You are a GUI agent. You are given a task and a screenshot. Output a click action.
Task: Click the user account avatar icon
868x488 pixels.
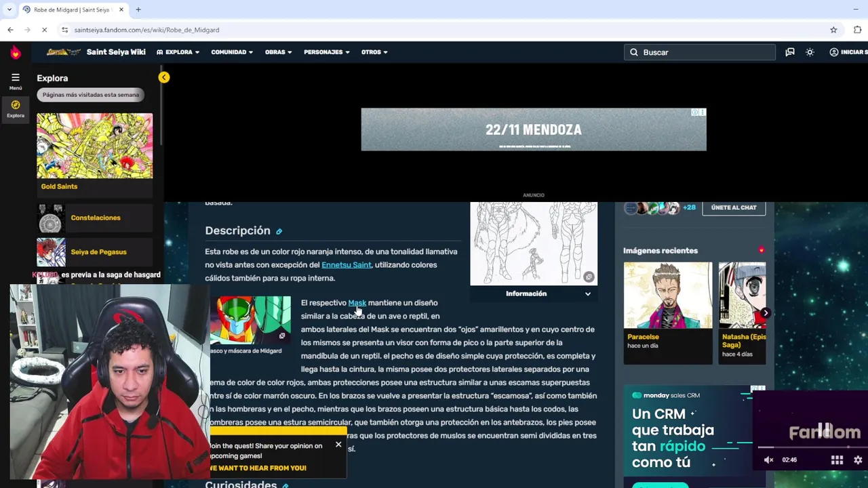pos(833,52)
